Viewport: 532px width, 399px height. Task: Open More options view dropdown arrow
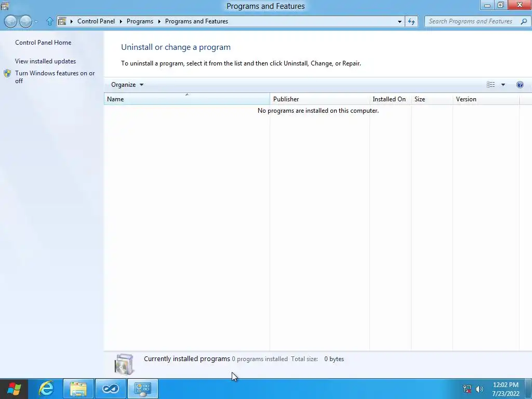(x=503, y=85)
